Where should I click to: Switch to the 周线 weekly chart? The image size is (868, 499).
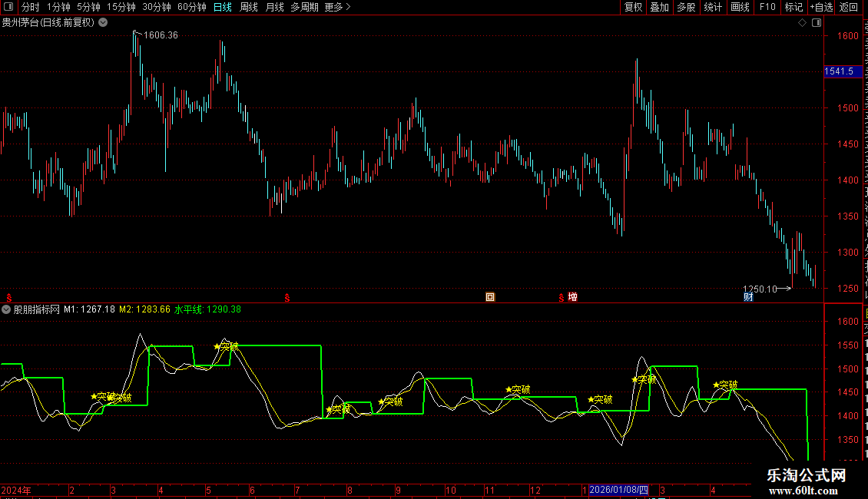[x=249, y=7]
